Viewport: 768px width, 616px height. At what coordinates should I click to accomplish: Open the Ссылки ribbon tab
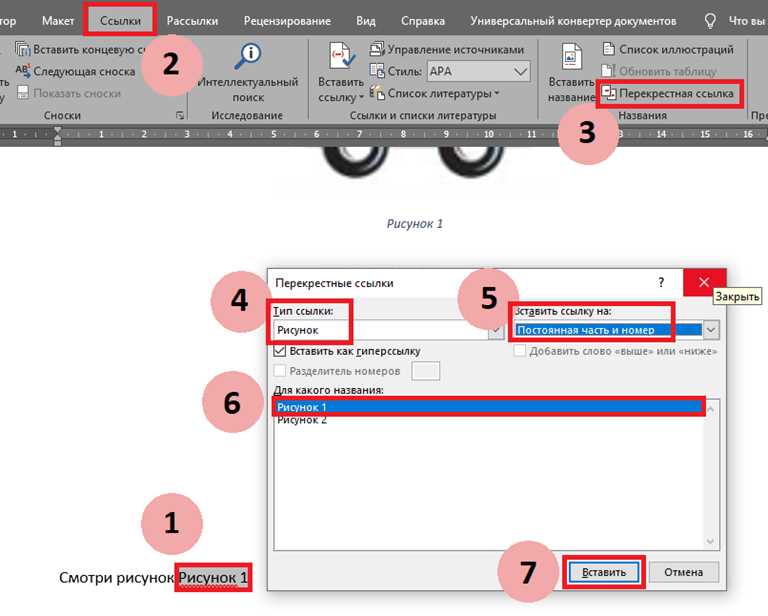120,21
